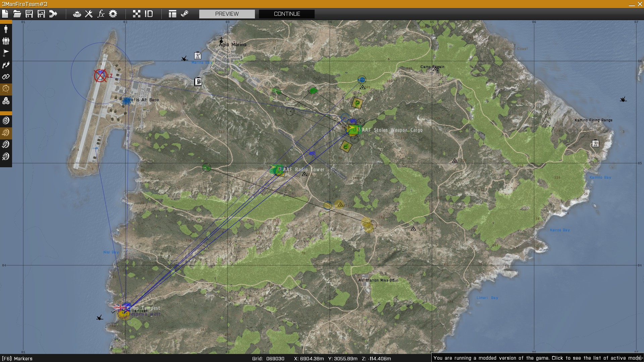Image resolution: width=644 pixels, height=362 pixels.
Task: Save mission using the floppy disk icon
Action: click(x=29, y=14)
